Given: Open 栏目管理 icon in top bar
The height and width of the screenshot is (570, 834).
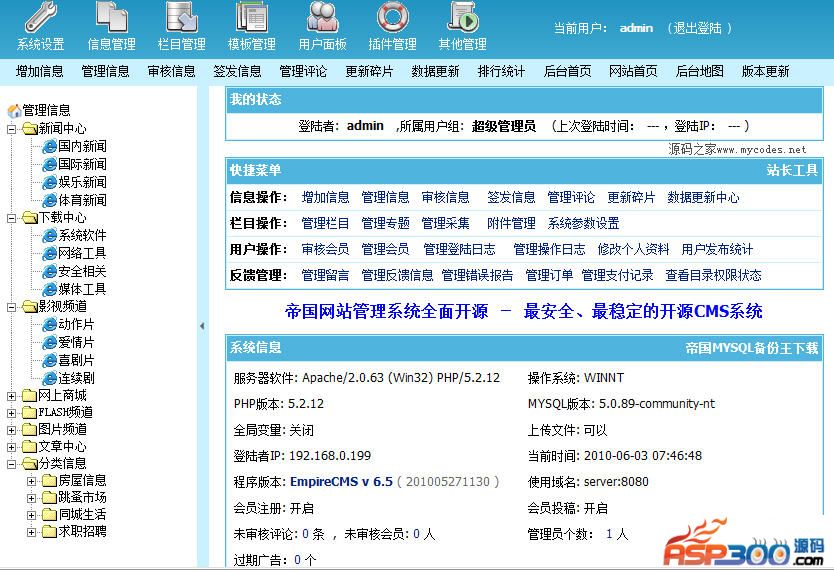Looking at the screenshot, I should (x=181, y=18).
